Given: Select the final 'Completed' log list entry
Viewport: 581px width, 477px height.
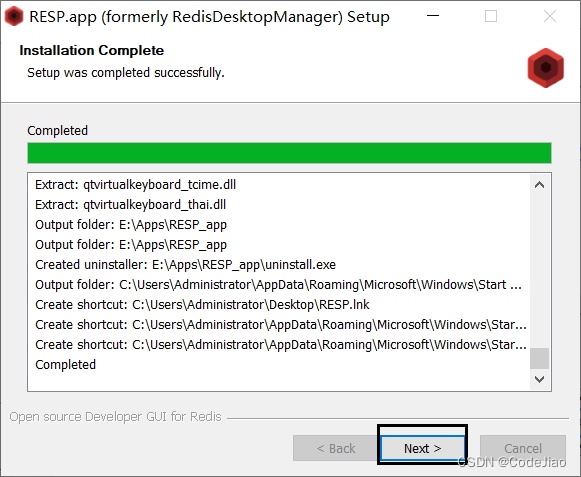Looking at the screenshot, I should coord(66,365).
